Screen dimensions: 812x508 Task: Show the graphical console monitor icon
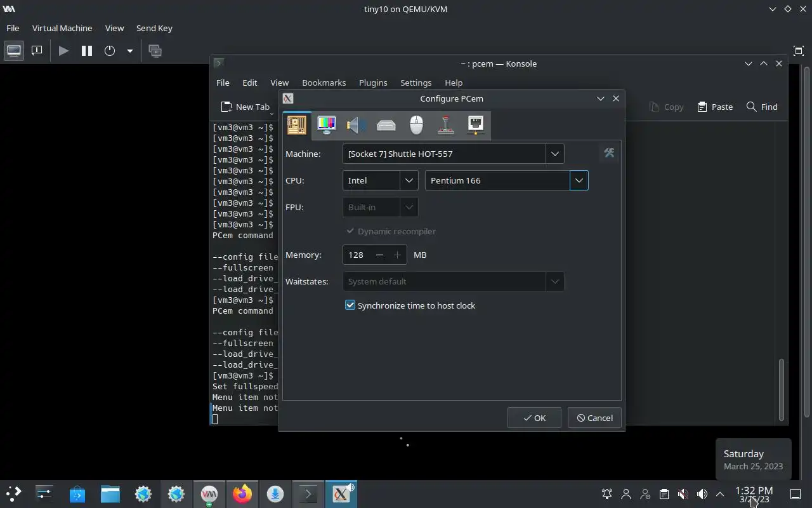13,51
